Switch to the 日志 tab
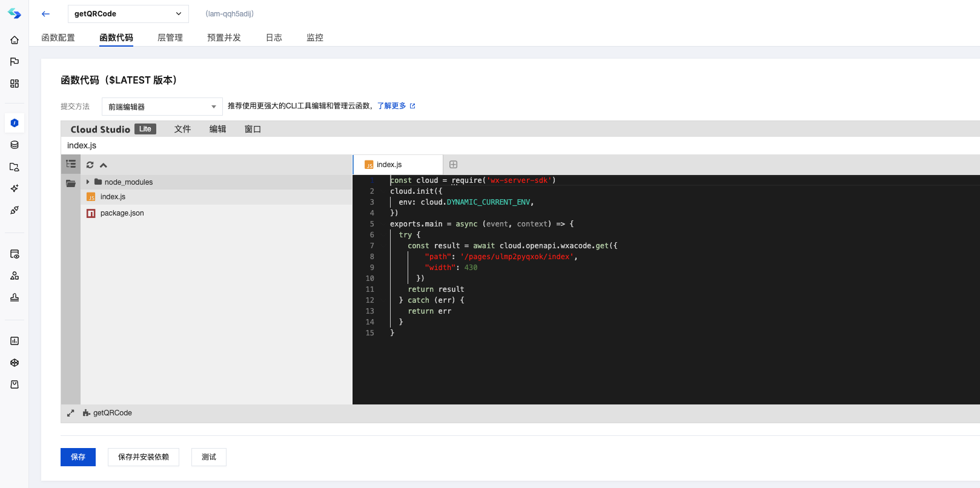Viewport: 980px width, 488px height. [274, 38]
